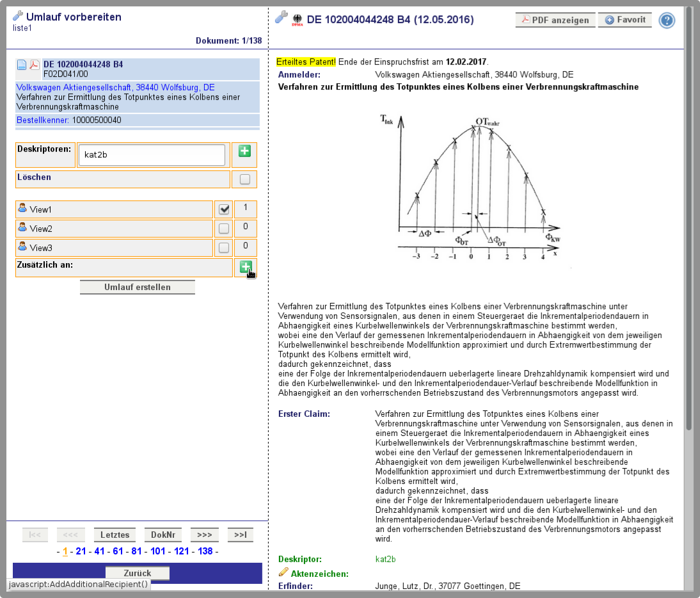The width and height of the screenshot is (700, 598).
Task: Go to document page link 1
Action: [x=65, y=551]
